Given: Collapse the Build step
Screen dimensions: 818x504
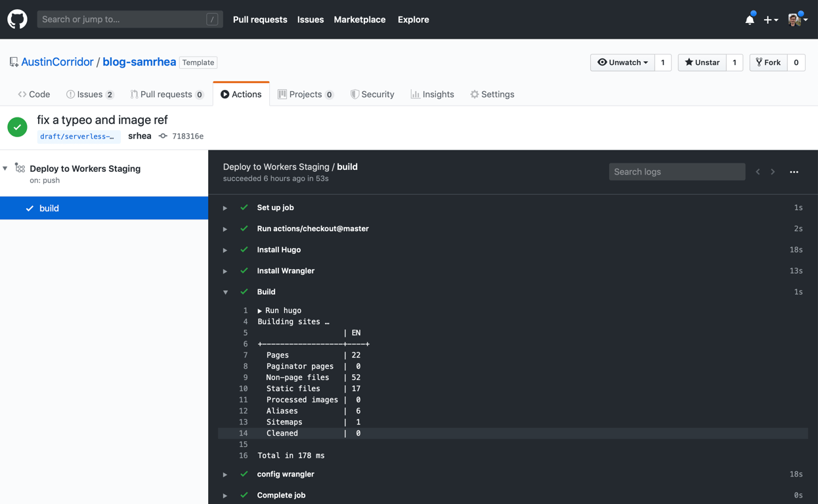Looking at the screenshot, I should tap(225, 292).
